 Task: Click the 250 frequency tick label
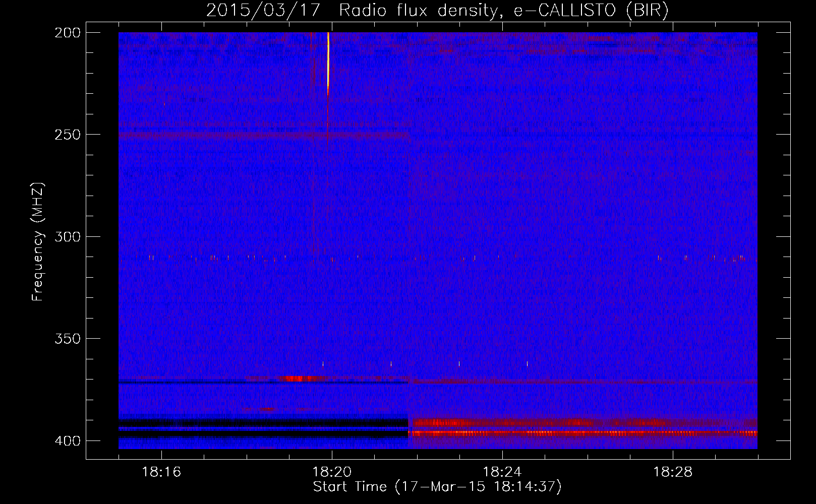pos(68,135)
